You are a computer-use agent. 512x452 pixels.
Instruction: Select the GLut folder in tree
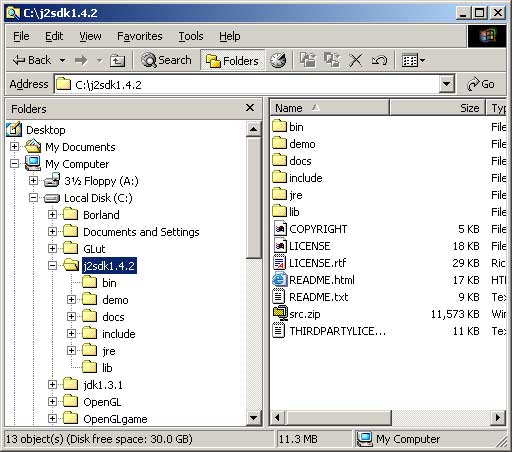point(94,249)
